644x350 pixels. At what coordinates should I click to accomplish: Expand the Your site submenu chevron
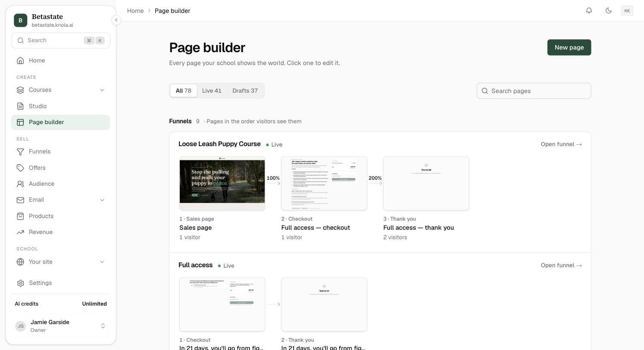[x=102, y=262]
